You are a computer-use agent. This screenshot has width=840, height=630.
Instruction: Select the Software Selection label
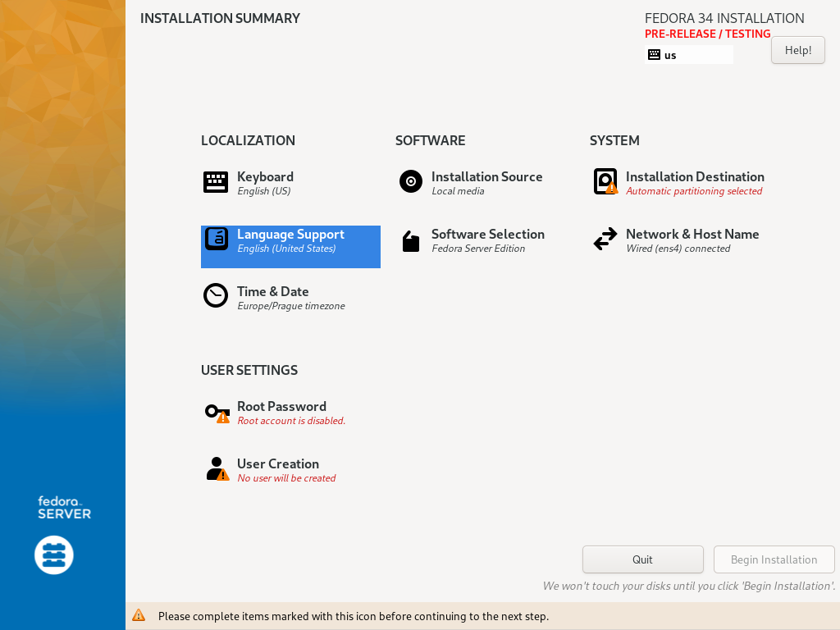tap(487, 234)
